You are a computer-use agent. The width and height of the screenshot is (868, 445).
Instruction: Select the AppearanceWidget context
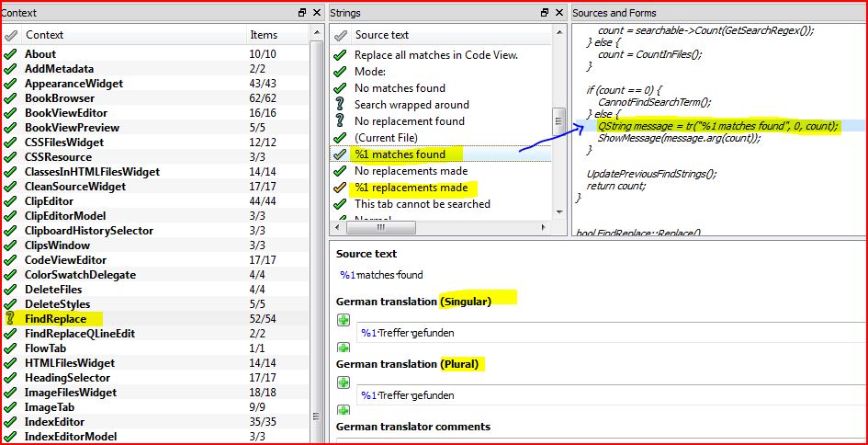[x=73, y=84]
